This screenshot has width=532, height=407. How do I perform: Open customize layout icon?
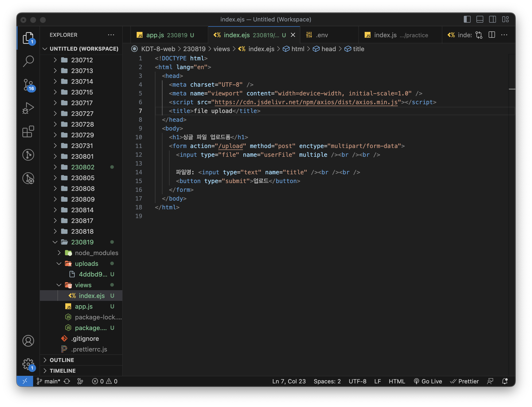505,19
